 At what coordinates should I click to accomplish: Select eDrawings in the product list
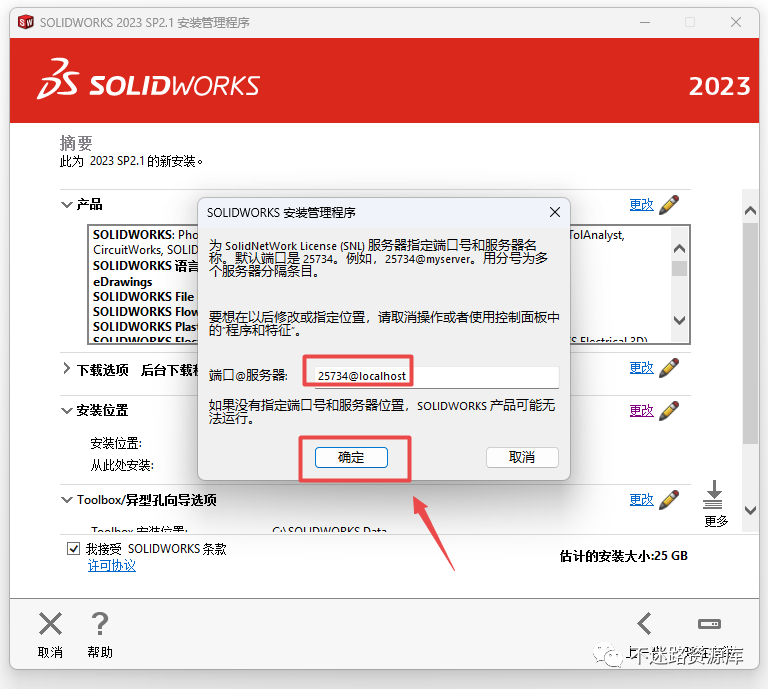click(122, 282)
